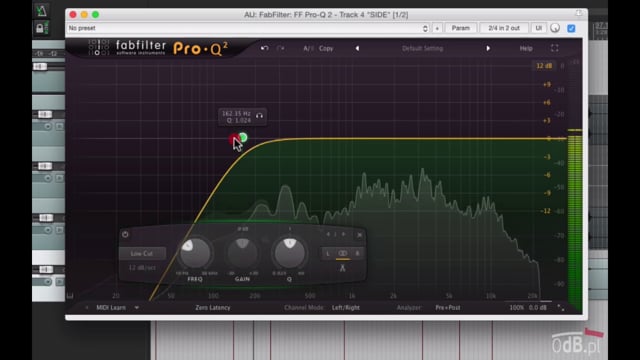The height and width of the screenshot is (360, 640).
Task: Click the lock icon in the host window
Action: 40,28
